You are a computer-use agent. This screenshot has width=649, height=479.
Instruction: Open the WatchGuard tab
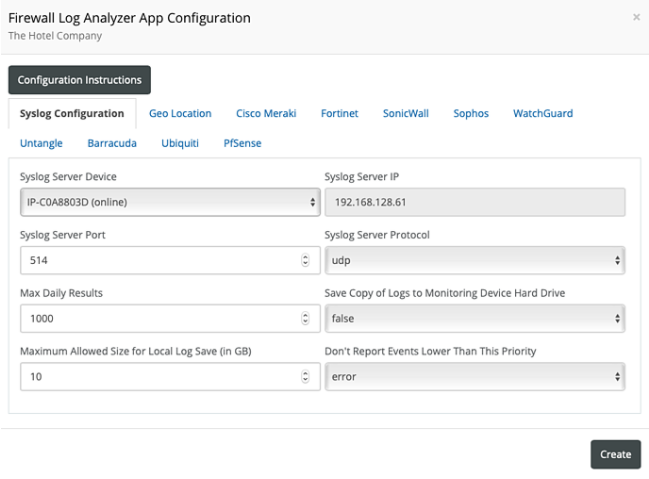point(543,113)
